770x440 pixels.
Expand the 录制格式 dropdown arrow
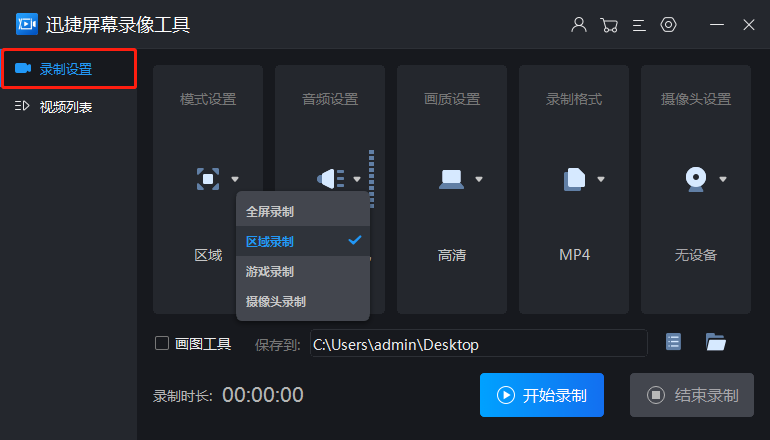(601, 179)
